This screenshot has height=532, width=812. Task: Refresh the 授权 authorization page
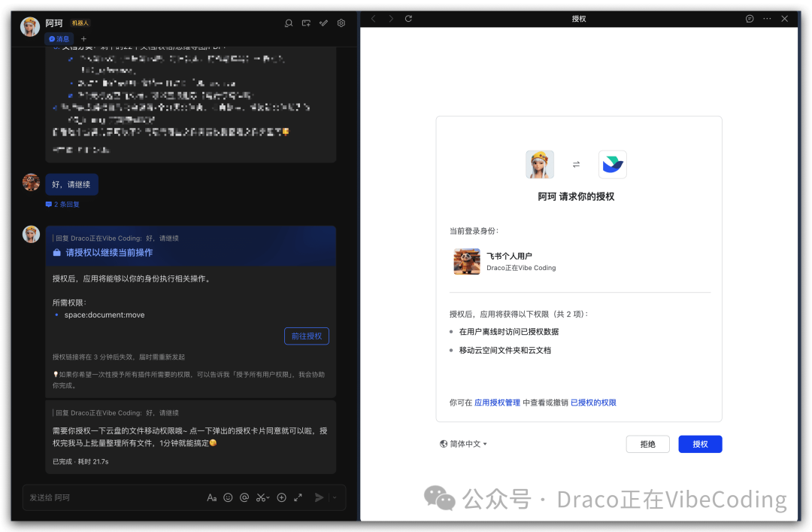tap(408, 18)
